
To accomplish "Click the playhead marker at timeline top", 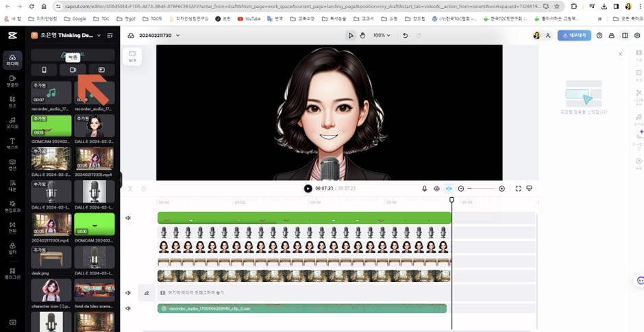I will tap(451, 200).
